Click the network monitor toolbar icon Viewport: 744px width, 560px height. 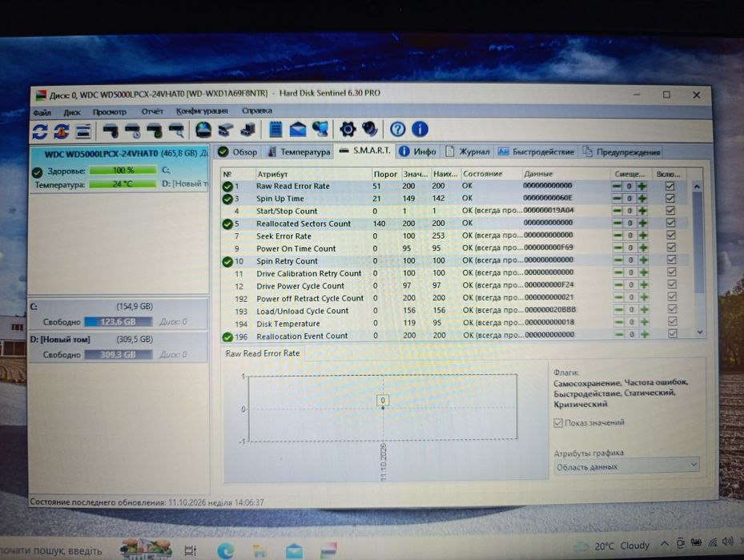321,129
